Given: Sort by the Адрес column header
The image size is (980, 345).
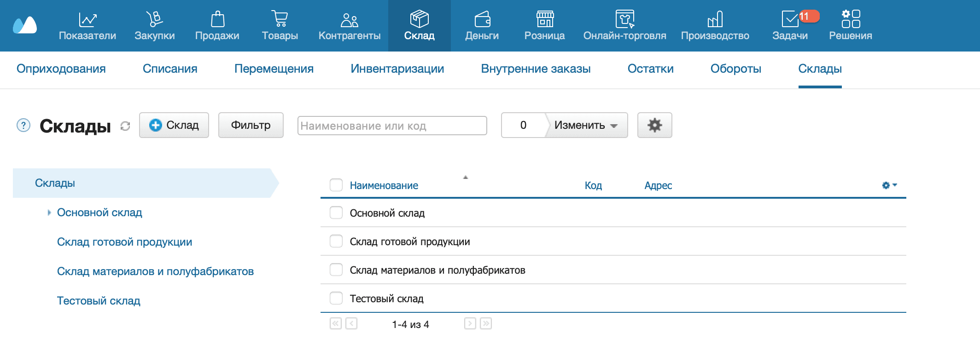Looking at the screenshot, I should point(658,185).
